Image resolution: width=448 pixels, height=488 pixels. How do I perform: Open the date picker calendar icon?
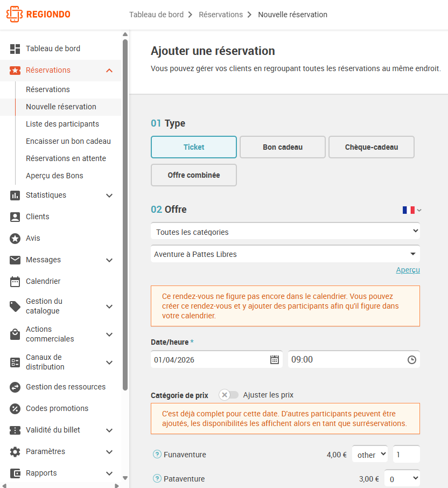pyautogui.click(x=275, y=360)
